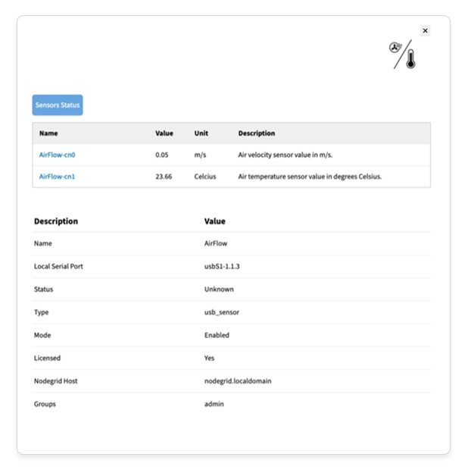Screen dimensions: 471x476
Task: Select the 0.05 airflow value cell
Action: click(x=162, y=155)
